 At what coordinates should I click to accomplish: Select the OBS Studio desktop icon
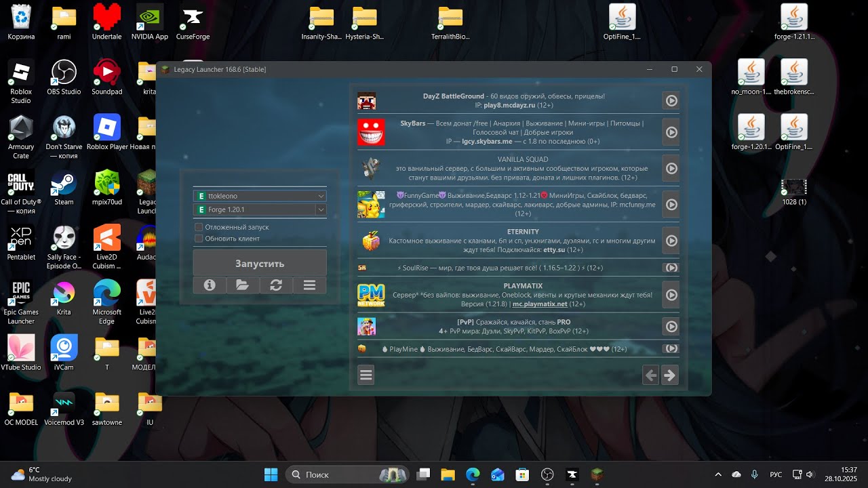pyautogui.click(x=64, y=77)
